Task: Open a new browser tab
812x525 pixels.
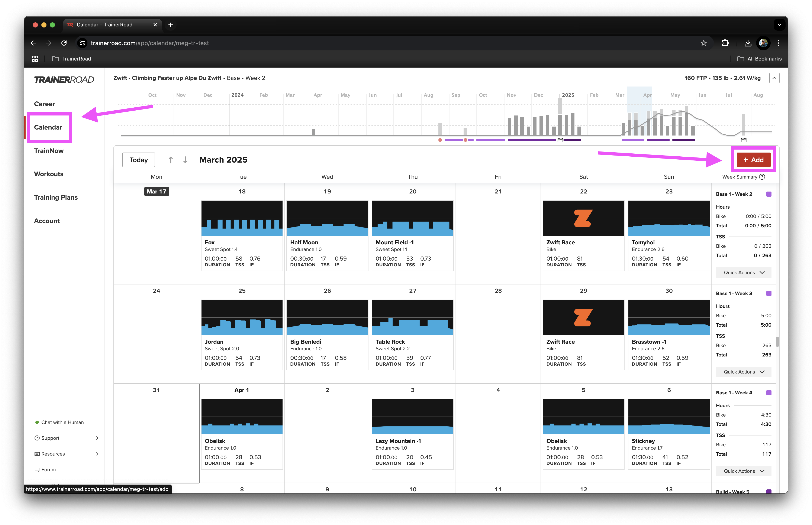Action: 171,25
